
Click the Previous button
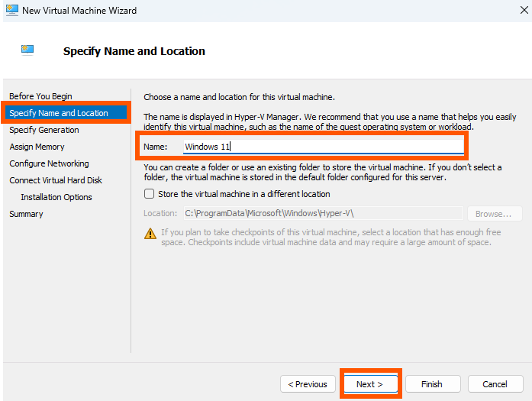308,384
